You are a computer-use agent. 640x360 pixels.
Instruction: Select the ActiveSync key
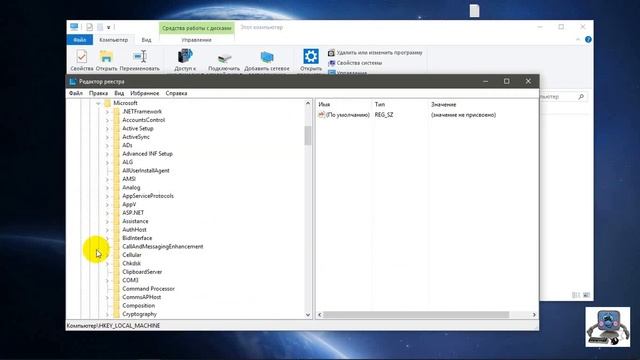[x=136, y=137]
